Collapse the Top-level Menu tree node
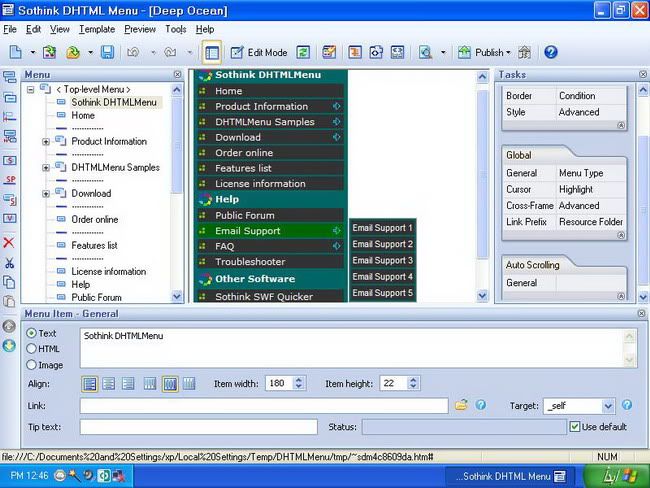The height and width of the screenshot is (488, 650). [30, 89]
